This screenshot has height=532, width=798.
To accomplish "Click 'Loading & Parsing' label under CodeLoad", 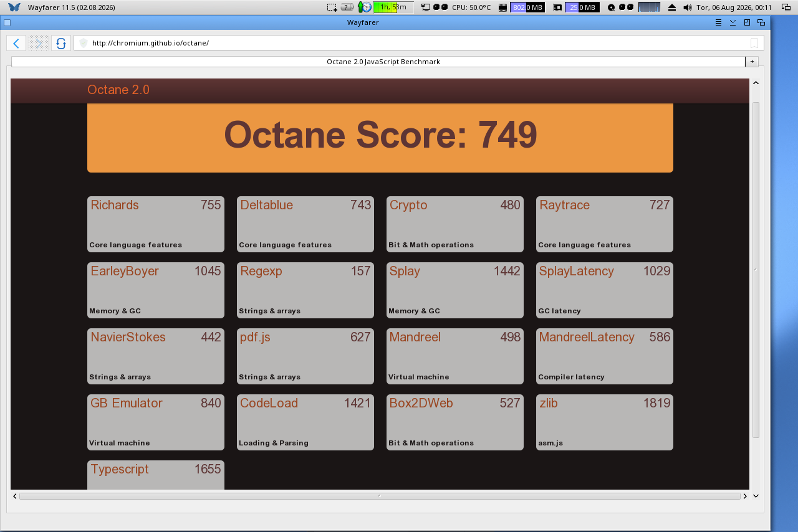I will [274, 443].
